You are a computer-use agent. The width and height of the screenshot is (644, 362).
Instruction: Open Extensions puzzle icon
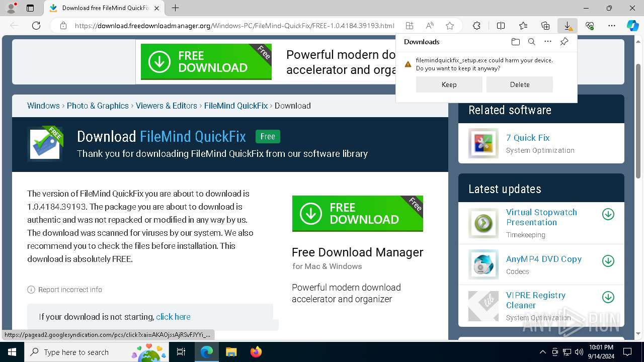click(x=476, y=26)
